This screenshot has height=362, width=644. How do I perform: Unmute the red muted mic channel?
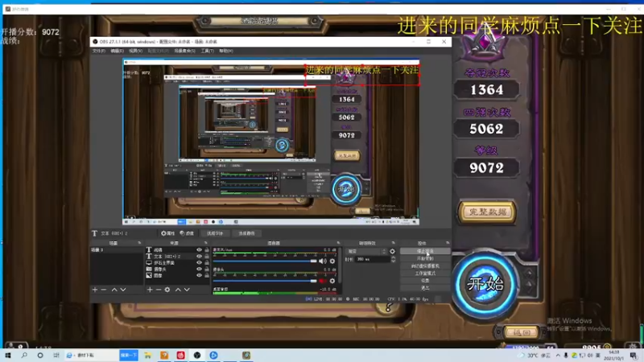click(x=323, y=281)
